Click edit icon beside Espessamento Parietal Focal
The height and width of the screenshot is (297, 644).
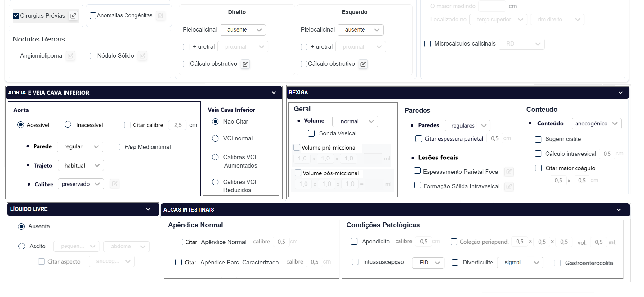pyautogui.click(x=509, y=172)
